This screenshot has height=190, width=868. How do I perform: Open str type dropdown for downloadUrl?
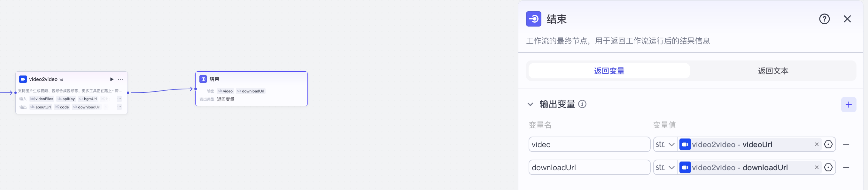[665, 167]
